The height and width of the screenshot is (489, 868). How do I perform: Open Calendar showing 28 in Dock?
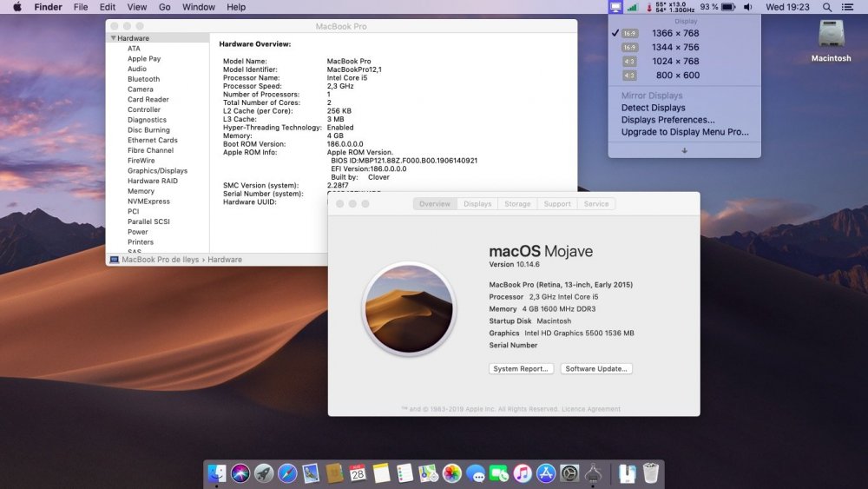click(x=358, y=473)
